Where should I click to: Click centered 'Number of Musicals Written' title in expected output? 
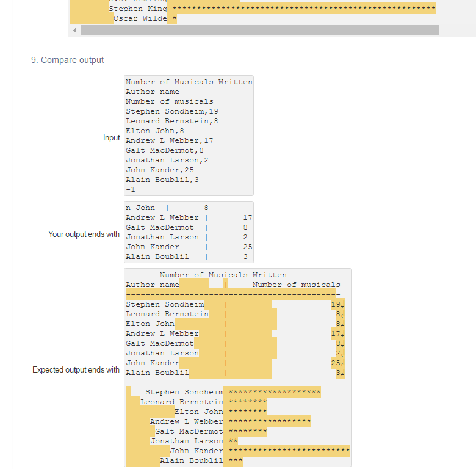click(x=223, y=275)
